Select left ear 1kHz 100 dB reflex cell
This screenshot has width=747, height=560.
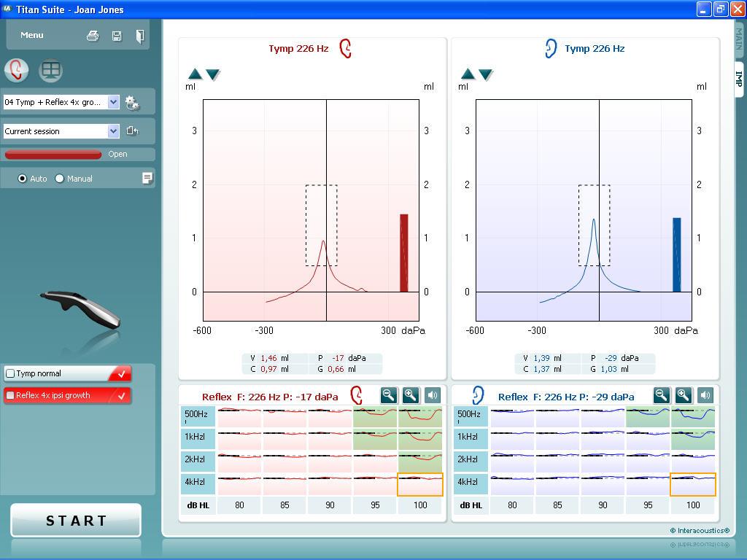pyautogui.click(x=693, y=439)
